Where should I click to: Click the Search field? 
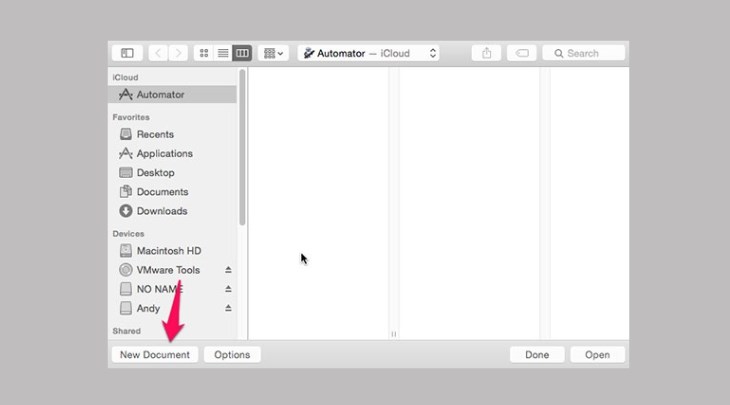(x=584, y=53)
